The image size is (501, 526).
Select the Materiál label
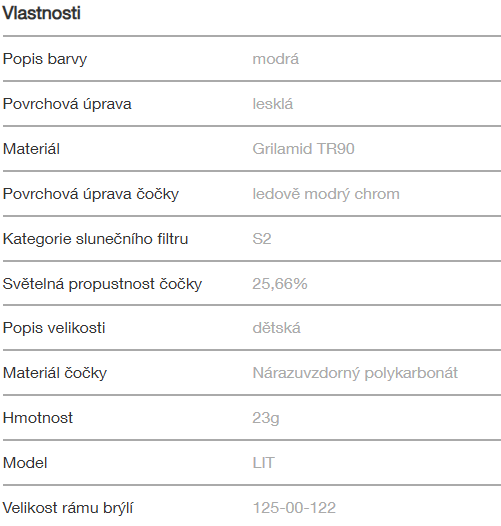pos(31,149)
